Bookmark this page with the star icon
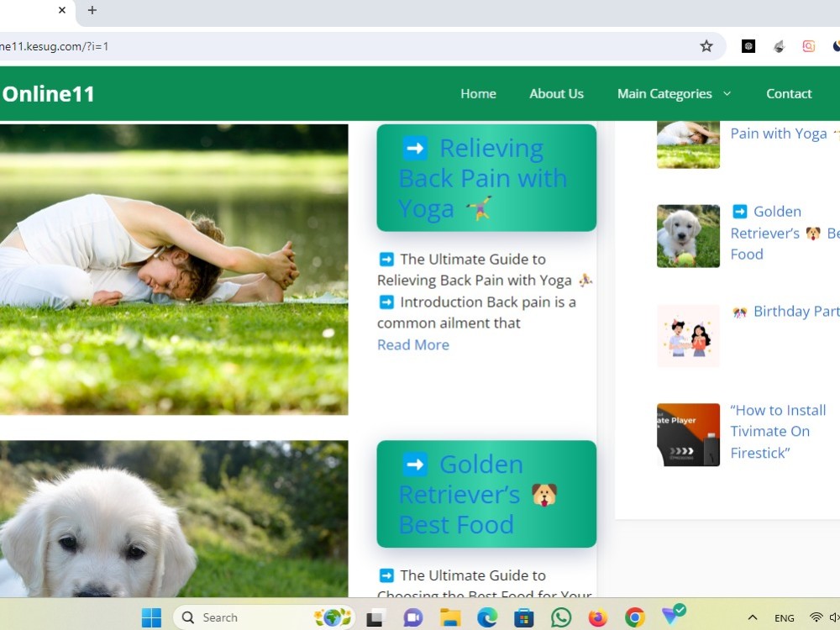 (706, 46)
